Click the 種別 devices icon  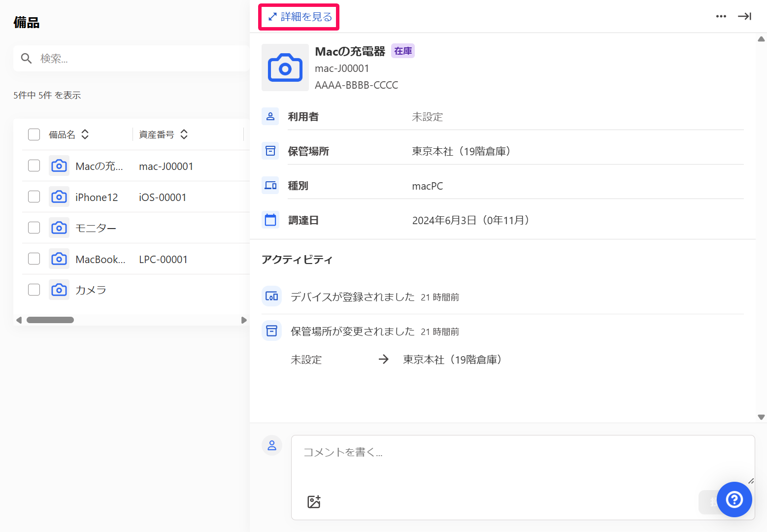click(x=270, y=185)
